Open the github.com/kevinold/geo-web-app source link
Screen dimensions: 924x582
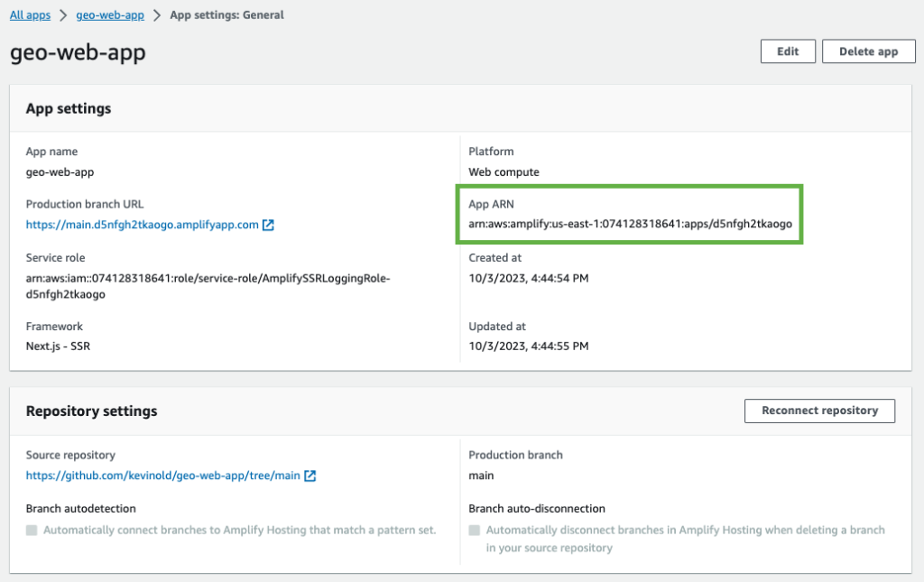(x=162, y=476)
